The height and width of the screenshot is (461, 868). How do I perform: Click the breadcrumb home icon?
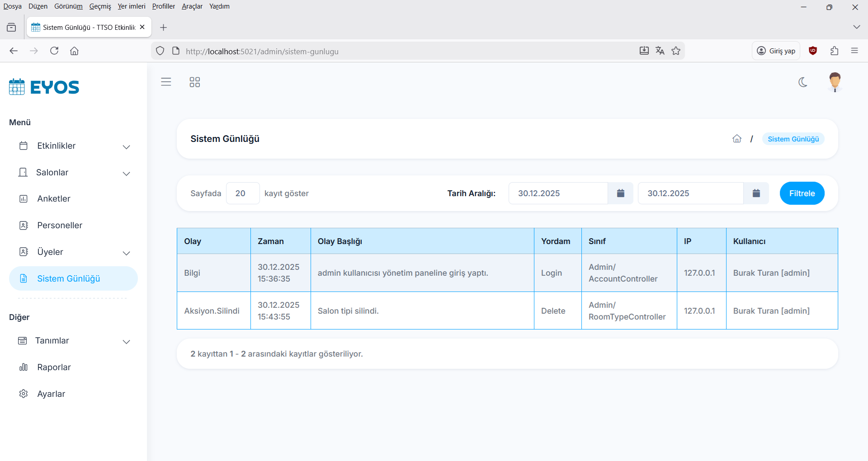click(737, 139)
